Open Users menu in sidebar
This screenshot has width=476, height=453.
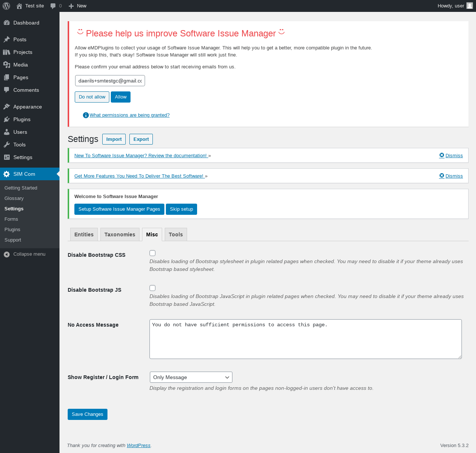(30, 132)
